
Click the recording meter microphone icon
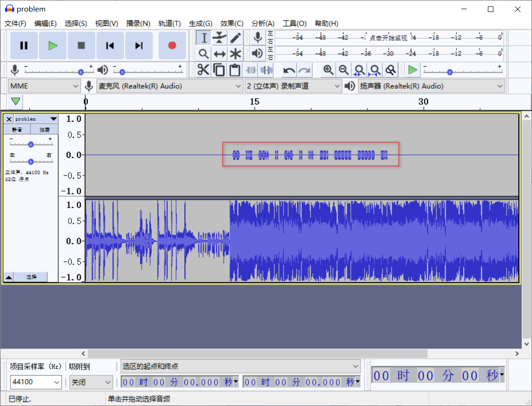click(258, 38)
